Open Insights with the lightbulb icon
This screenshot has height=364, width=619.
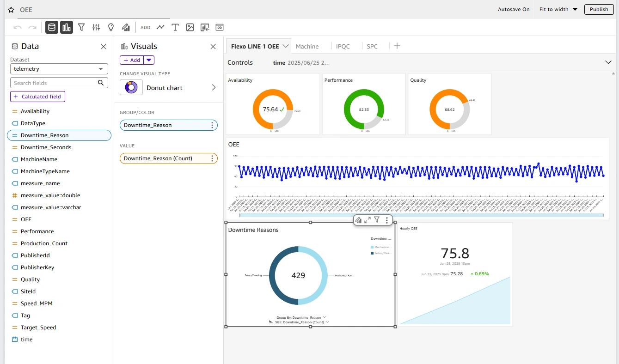111,27
